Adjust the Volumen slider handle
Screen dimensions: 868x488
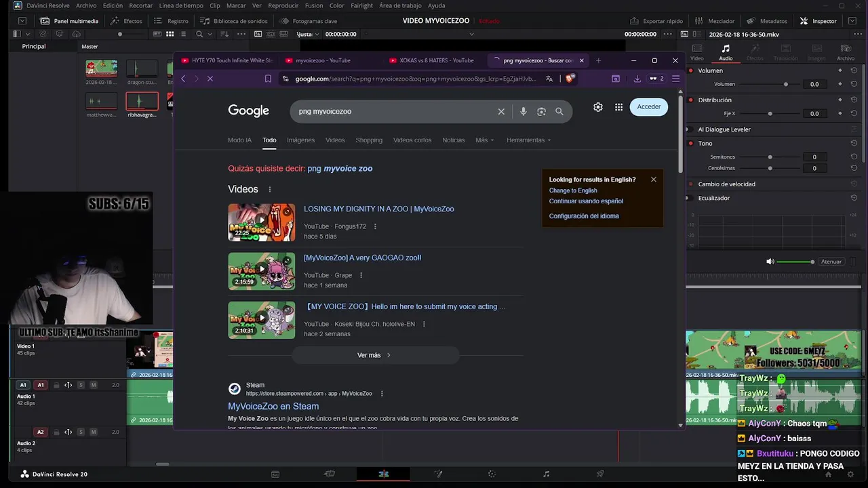click(786, 84)
